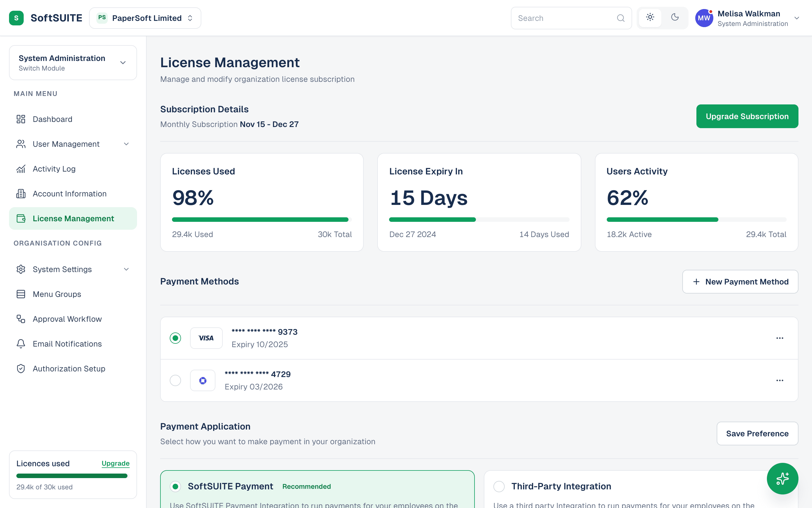Click the Authorization Setup shield icon
This screenshot has height=508, width=812.
tap(21, 369)
